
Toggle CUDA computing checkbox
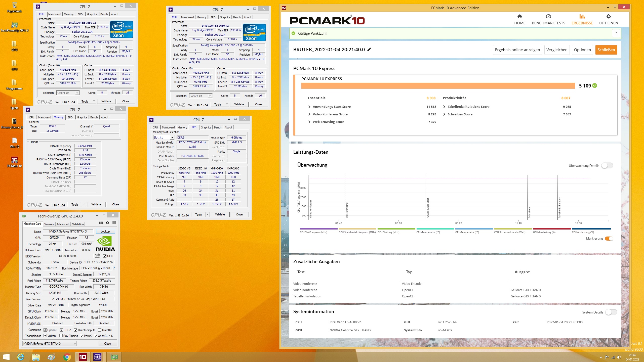61,330
